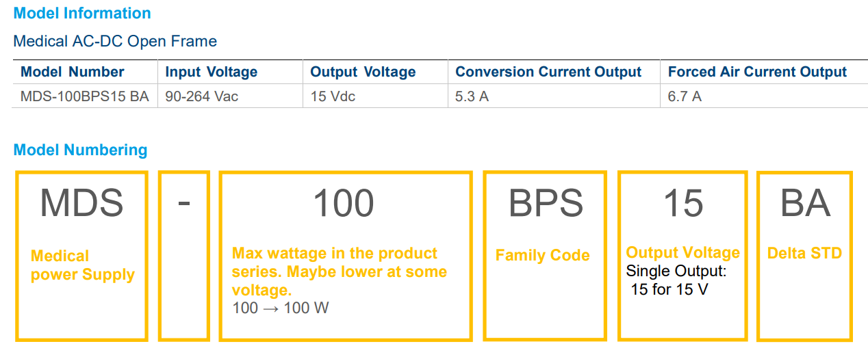868x346 pixels.
Task: Click the Conversion Current Output column header
Action: click(x=548, y=72)
